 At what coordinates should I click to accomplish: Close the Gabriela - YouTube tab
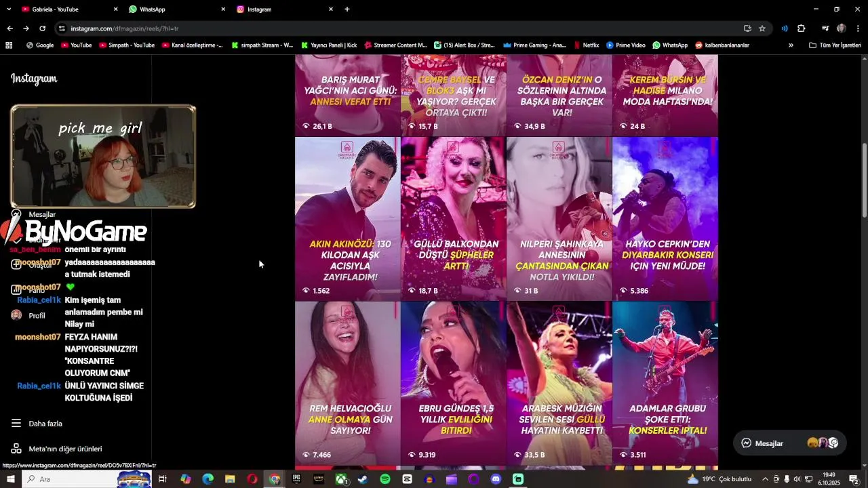click(115, 9)
